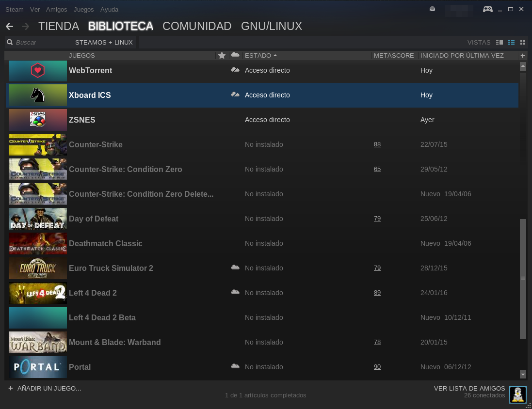Add a column with the plus icon

[x=522, y=56]
